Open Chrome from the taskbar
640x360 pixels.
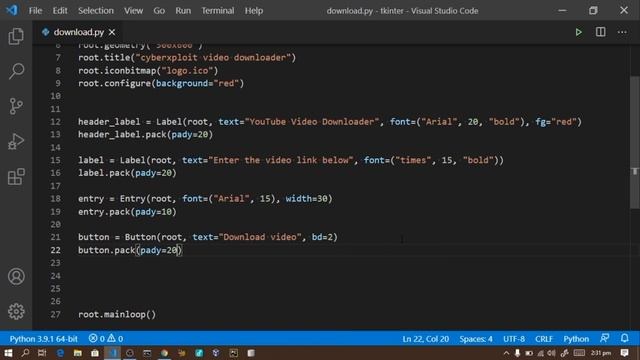coord(164,353)
